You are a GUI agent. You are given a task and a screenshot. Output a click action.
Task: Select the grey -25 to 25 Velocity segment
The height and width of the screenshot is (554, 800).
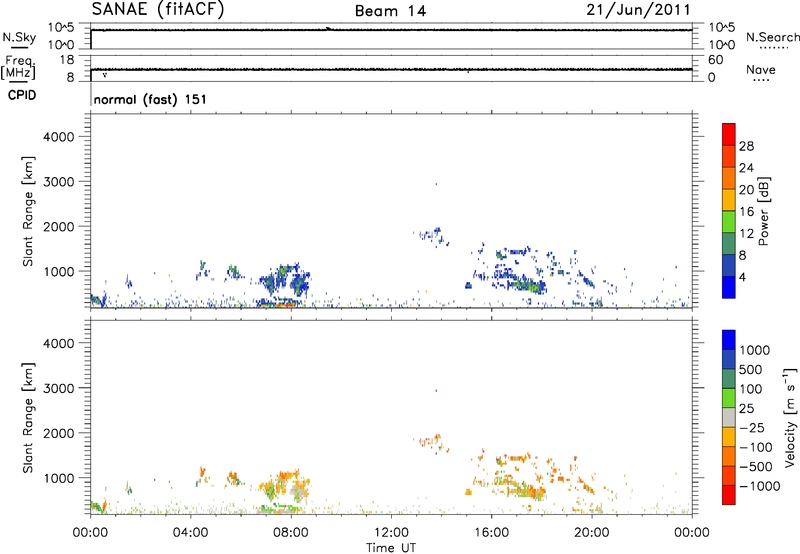(729, 417)
